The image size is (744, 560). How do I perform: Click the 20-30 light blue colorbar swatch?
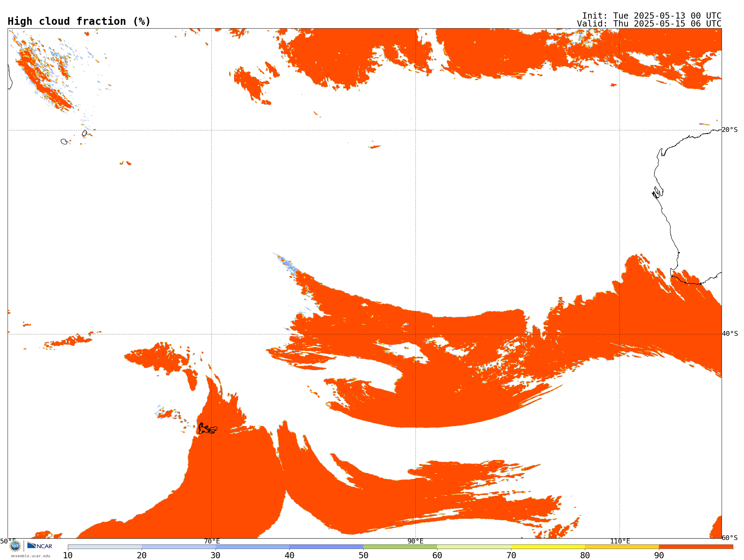[178, 547]
